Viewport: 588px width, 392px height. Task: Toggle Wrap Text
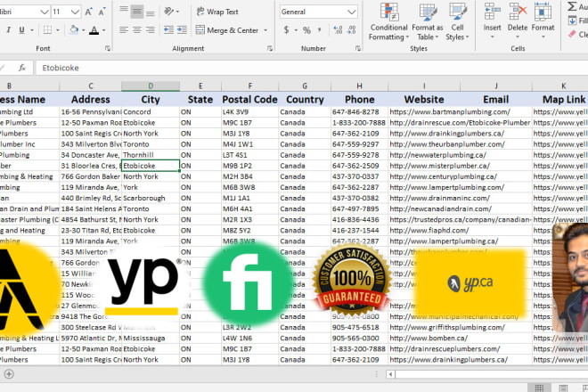pos(217,12)
